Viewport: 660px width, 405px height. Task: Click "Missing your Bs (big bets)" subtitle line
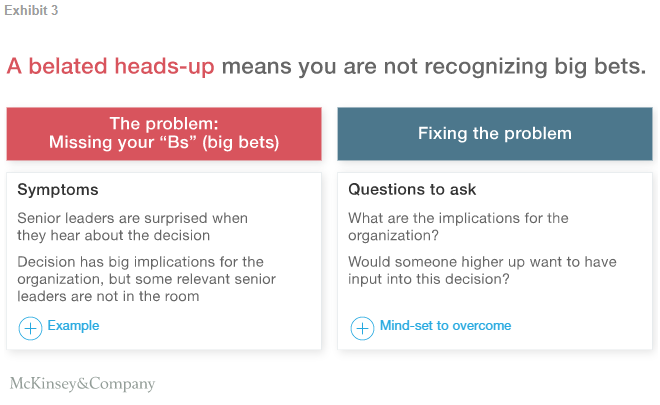(164, 143)
